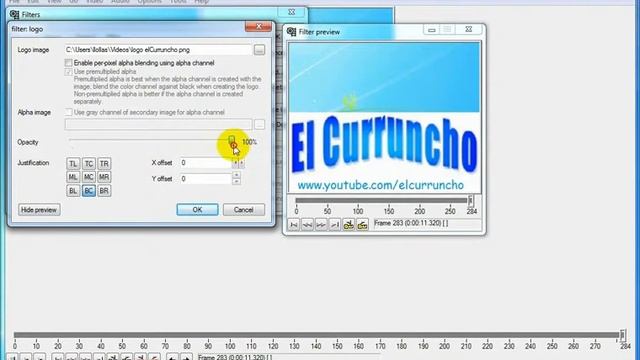This screenshot has height=360, width=640.
Task: Close the Filter preview window
Action: pyautogui.click(x=469, y=29)
